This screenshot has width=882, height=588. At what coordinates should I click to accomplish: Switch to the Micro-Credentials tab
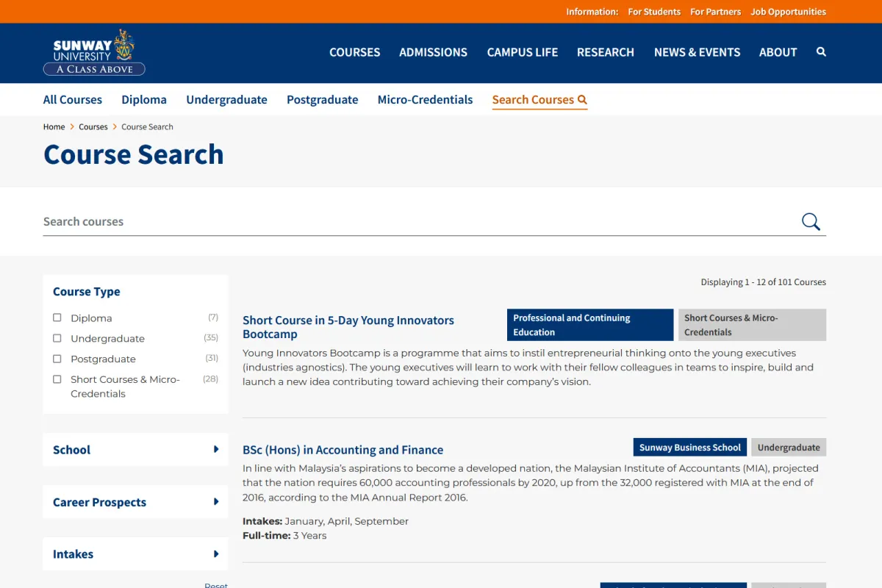point(426,99)
